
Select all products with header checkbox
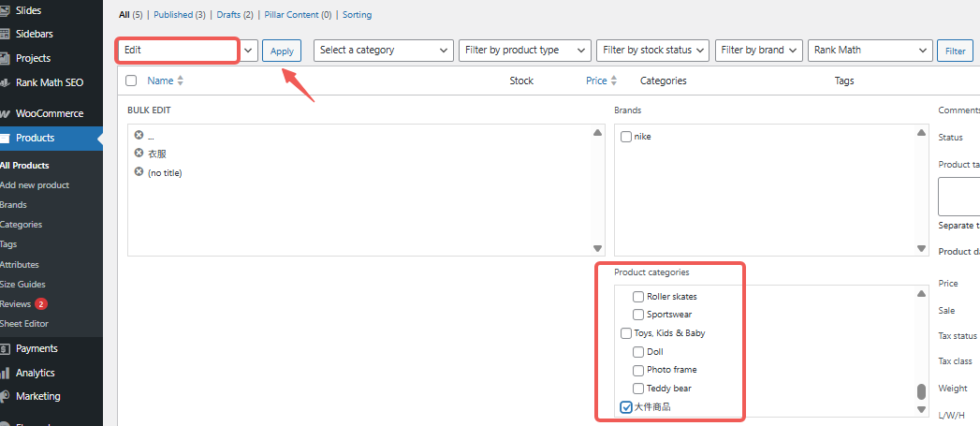tap(131, 81)
